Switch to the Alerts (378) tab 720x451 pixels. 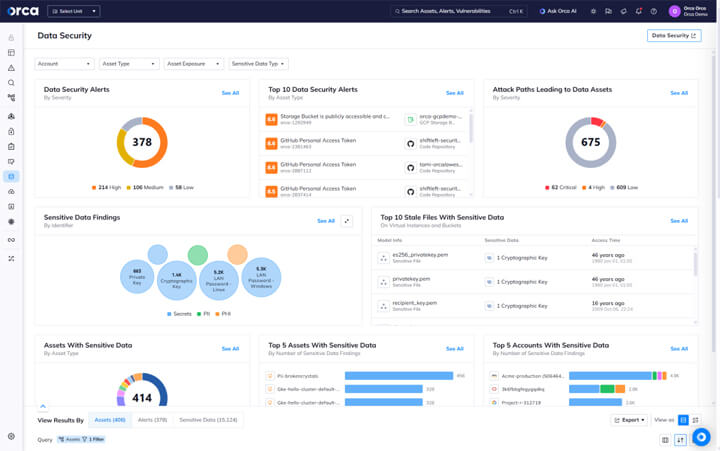152,420
